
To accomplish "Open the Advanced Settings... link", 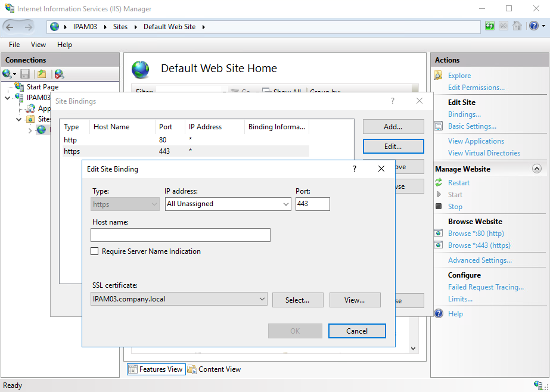I will coord(479,260).
